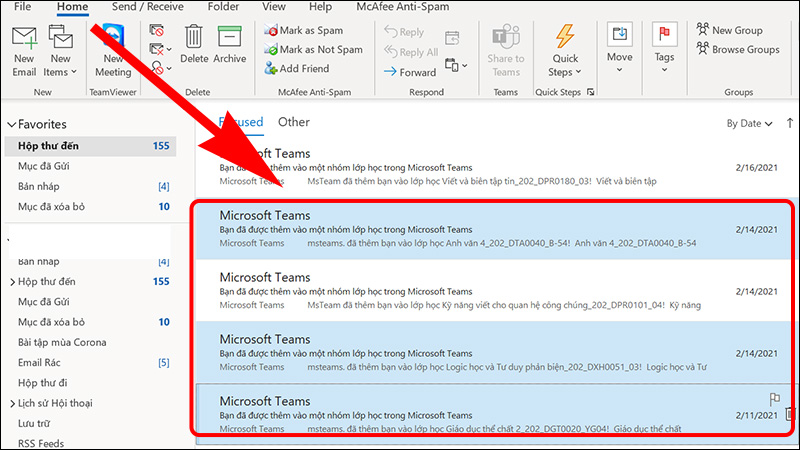Archive the selected messages
Viewport: 800px width, 450px height.
point(230,45)
